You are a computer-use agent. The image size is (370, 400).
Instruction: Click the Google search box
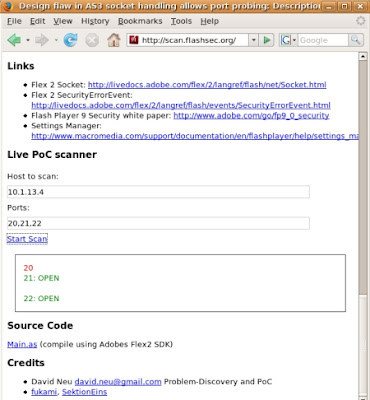click(x=323, y=40)
